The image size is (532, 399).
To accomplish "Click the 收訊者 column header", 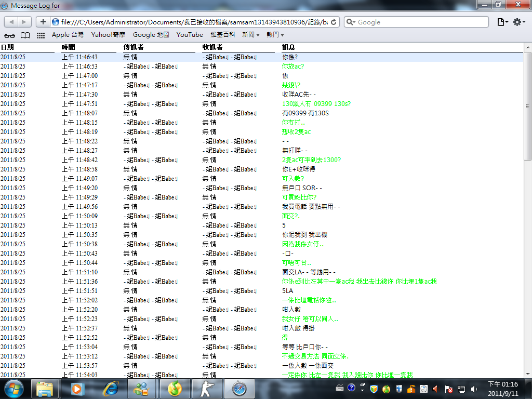I will point(212,47).
